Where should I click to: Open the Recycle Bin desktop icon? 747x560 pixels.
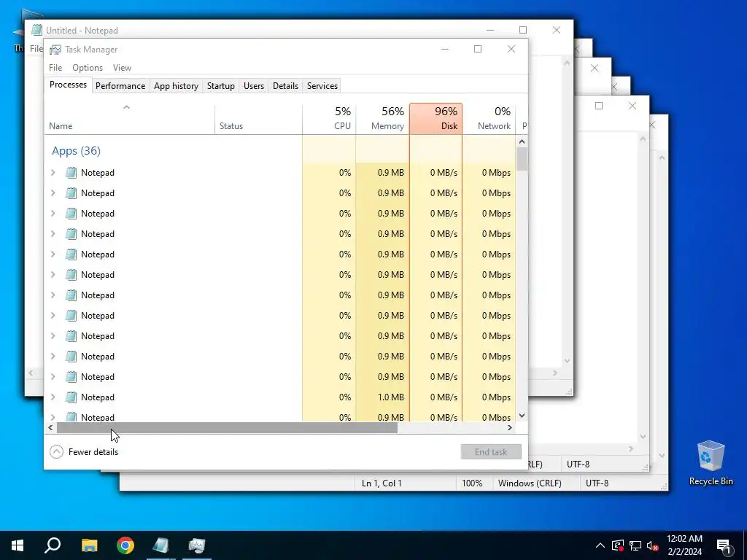pyautogui.click(x=711, y=463)
